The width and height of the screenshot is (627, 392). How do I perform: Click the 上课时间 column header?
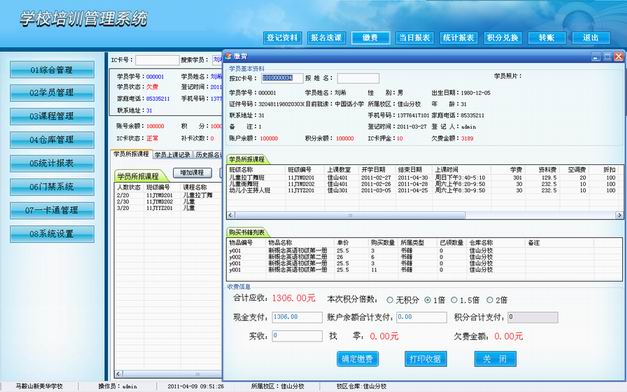coord(462,170)
